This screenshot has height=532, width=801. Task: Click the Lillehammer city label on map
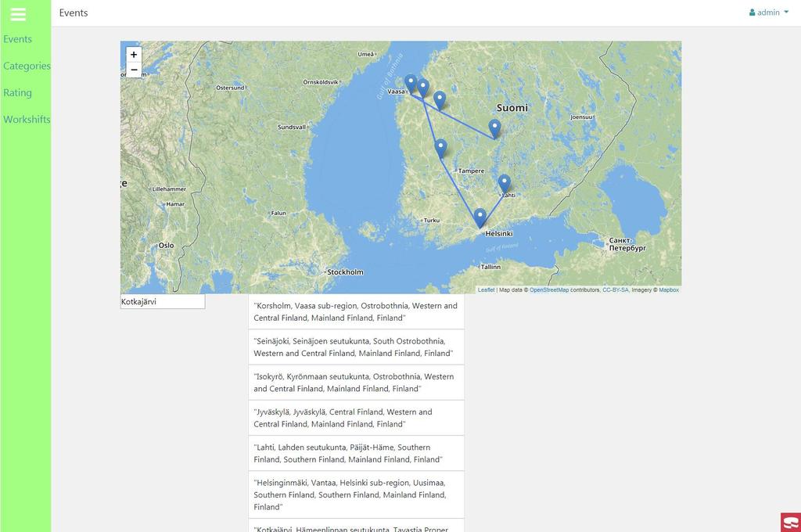point(169,189)
